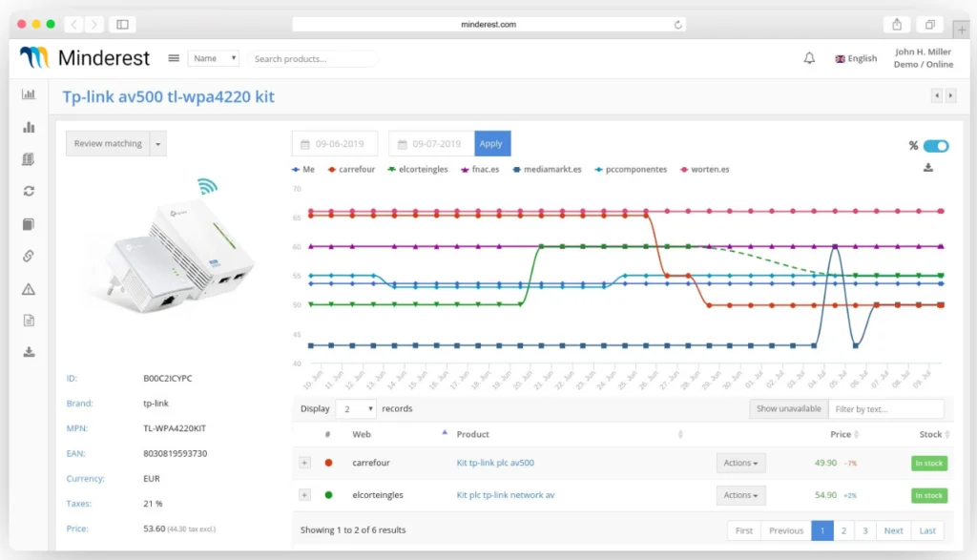Go to results page 3

point(864,530)
